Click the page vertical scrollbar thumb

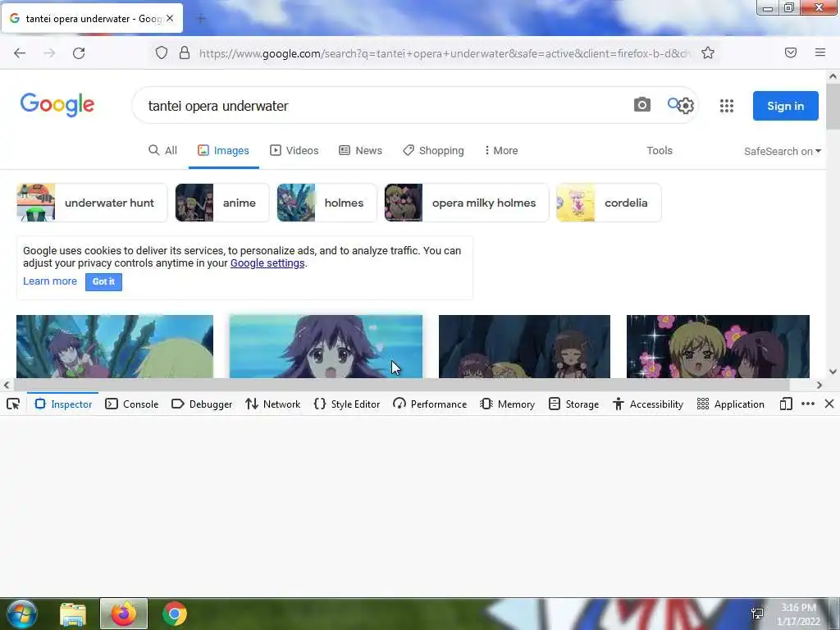[x=833, y=106]
